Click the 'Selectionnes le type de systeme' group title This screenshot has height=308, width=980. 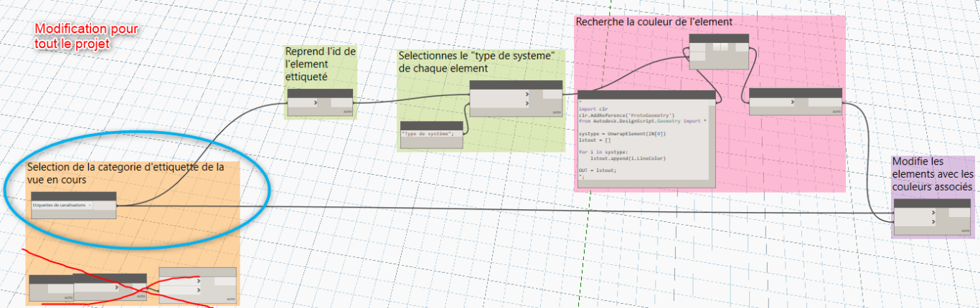tap(477, 62)
